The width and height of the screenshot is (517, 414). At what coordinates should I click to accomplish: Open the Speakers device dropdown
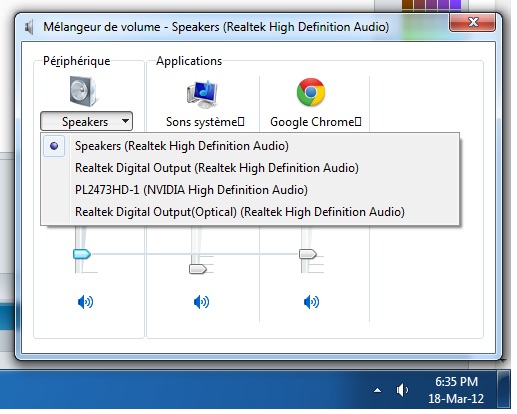click(86, 121)
